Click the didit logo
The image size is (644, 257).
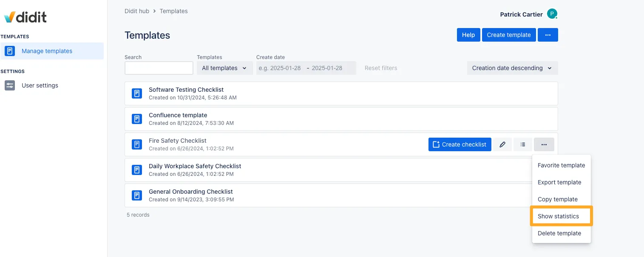coord(26,17)
